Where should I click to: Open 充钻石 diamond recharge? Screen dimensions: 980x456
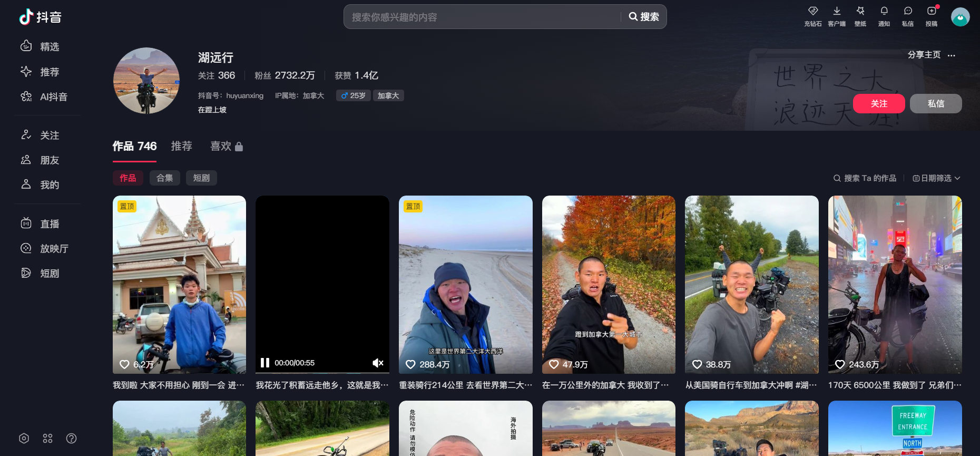pyautogui.click(x=812, y=16)
